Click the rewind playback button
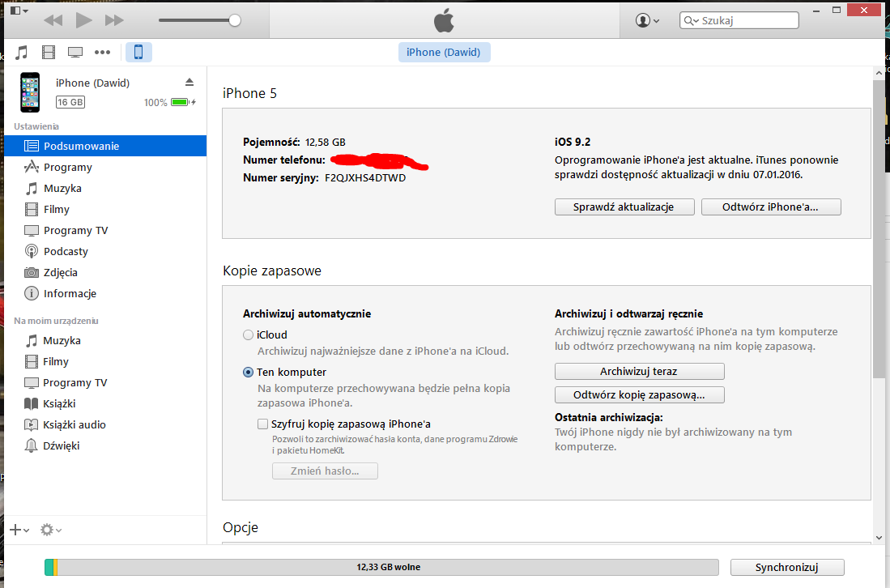Screen dimensions: 890x588 tap(53, 20)
